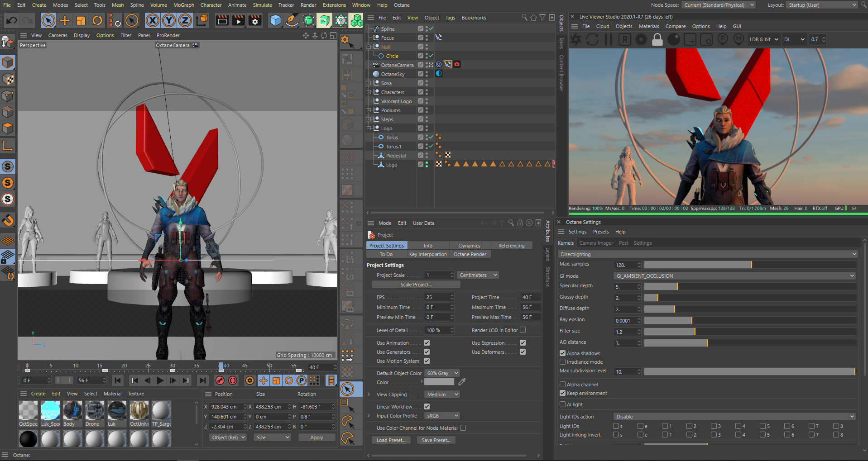Activate the Rotate tool
The width and height of the screenshot is (868, 461).
click(97, 20)
